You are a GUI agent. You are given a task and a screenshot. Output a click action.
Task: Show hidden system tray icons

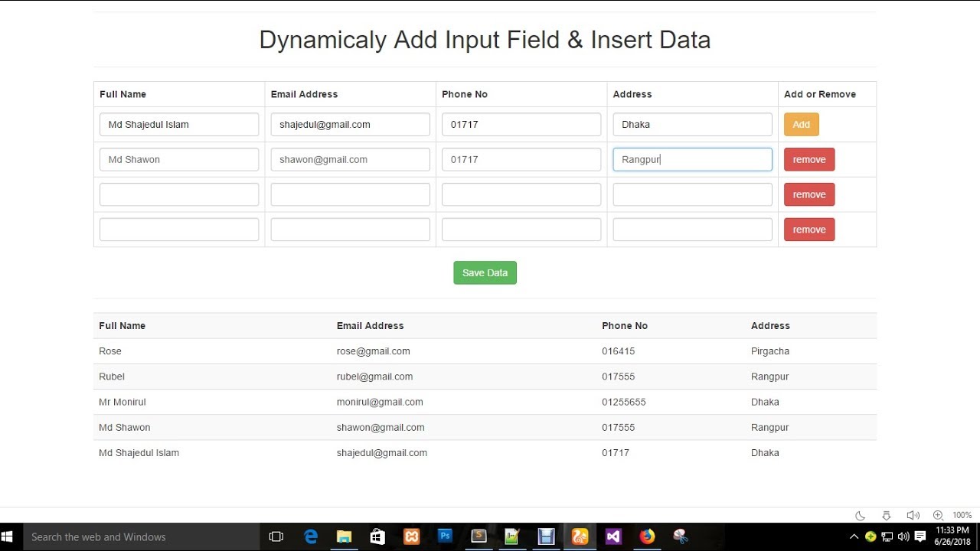tap(854, 536)
